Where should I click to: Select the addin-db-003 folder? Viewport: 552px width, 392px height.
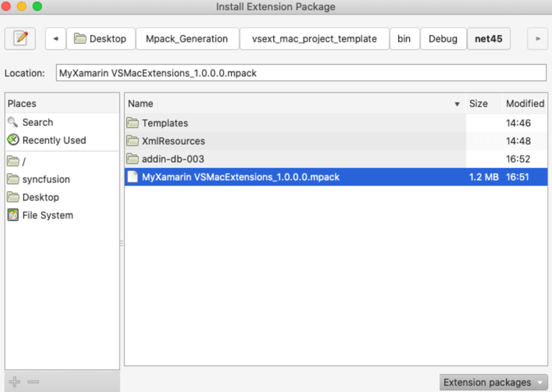coord(173,159)
